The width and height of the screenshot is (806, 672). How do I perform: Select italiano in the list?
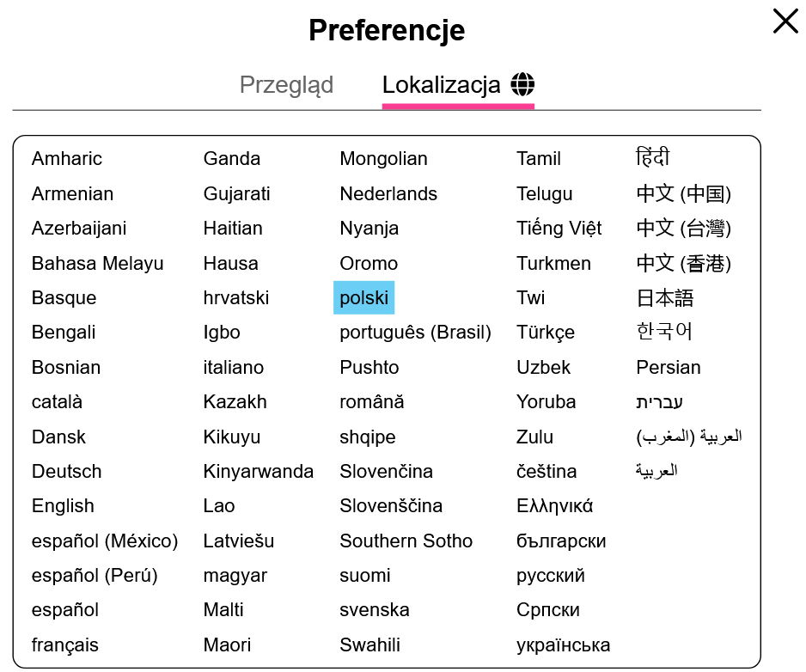pyautogui.click(x=234, y=368)
